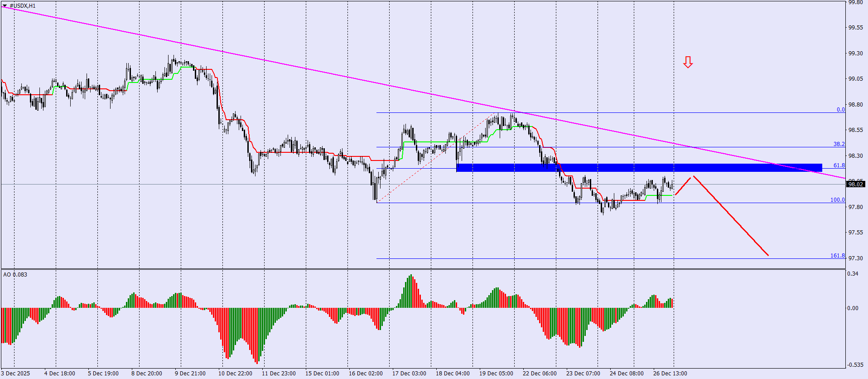
Task: Click the -0.535 value on the AO scale
Action: click(x=855, y=365)
